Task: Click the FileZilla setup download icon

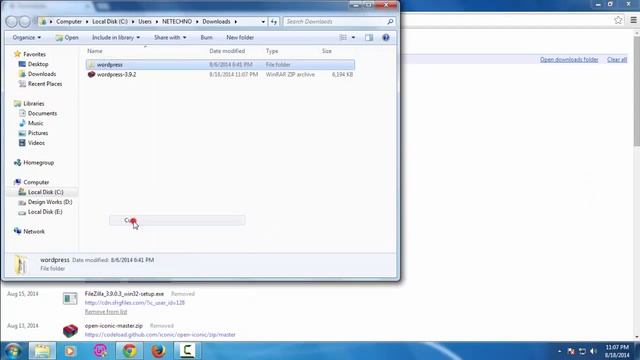Action: click(x=70, y=298)
